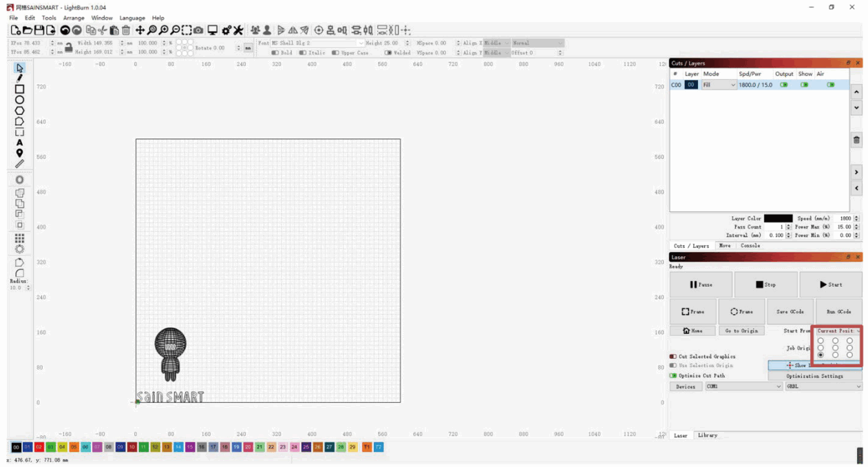868x467 pixels.
Task: Open Device Settings wrench-and-screwdriver icon
Action: pyautogui.click(x=238, y=30)
